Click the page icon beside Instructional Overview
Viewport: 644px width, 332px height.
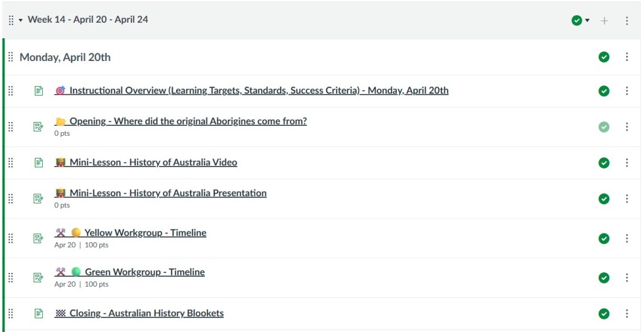(39, 91)
